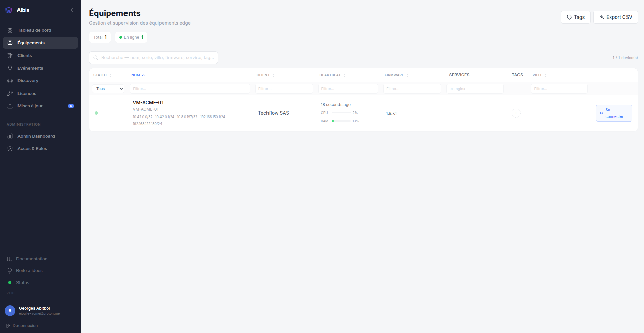Select the Équipements sidebar item

[x=40, y=43]
